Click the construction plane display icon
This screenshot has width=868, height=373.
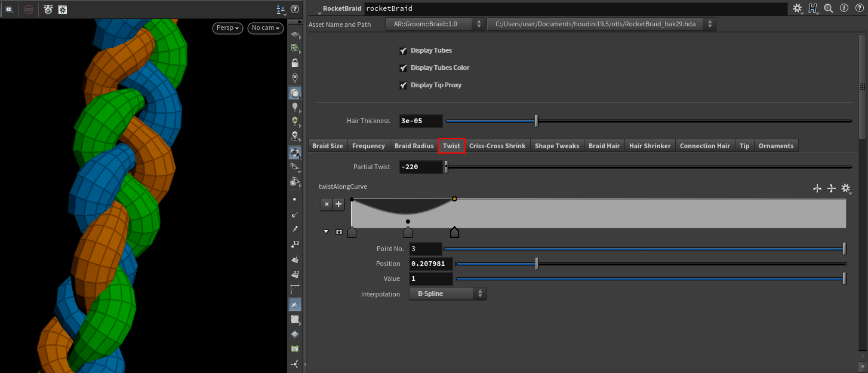point(295,34)
